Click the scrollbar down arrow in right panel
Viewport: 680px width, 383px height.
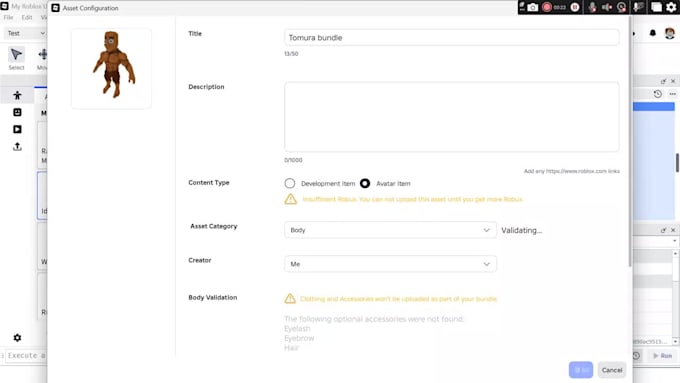(675, 341)
